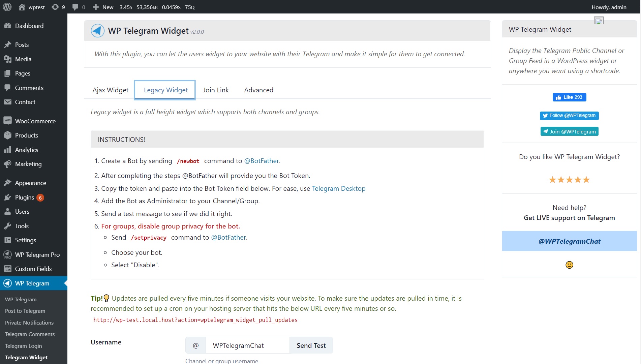This screenshot has height=364, width=641.
Task: Open Media library icon in sidebar
Action: (7, 59)
